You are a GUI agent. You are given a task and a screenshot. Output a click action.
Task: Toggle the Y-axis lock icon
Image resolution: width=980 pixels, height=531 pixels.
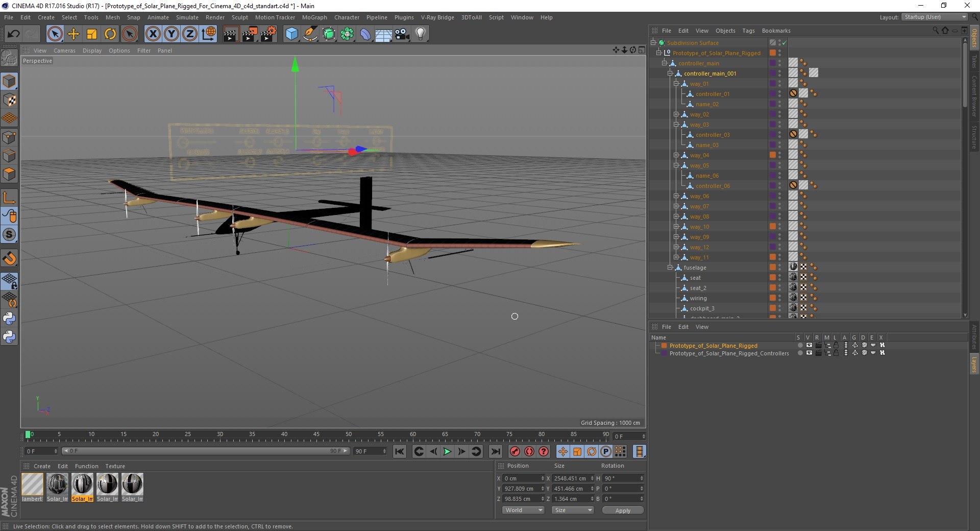point(171,34)
